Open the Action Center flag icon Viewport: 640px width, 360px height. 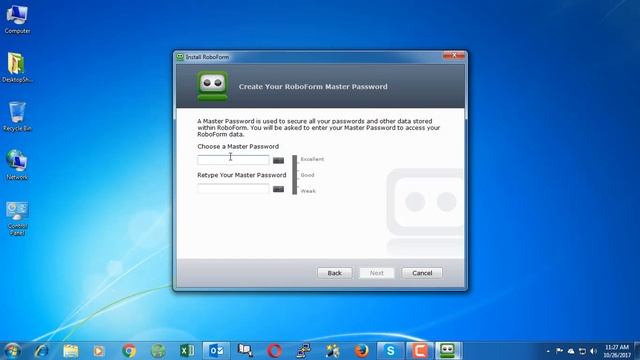560,351
